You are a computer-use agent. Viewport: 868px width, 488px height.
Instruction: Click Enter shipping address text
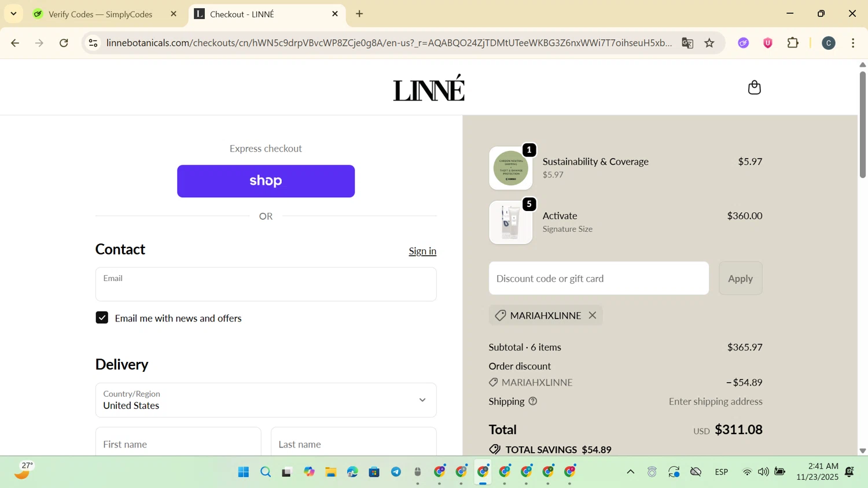716,401
